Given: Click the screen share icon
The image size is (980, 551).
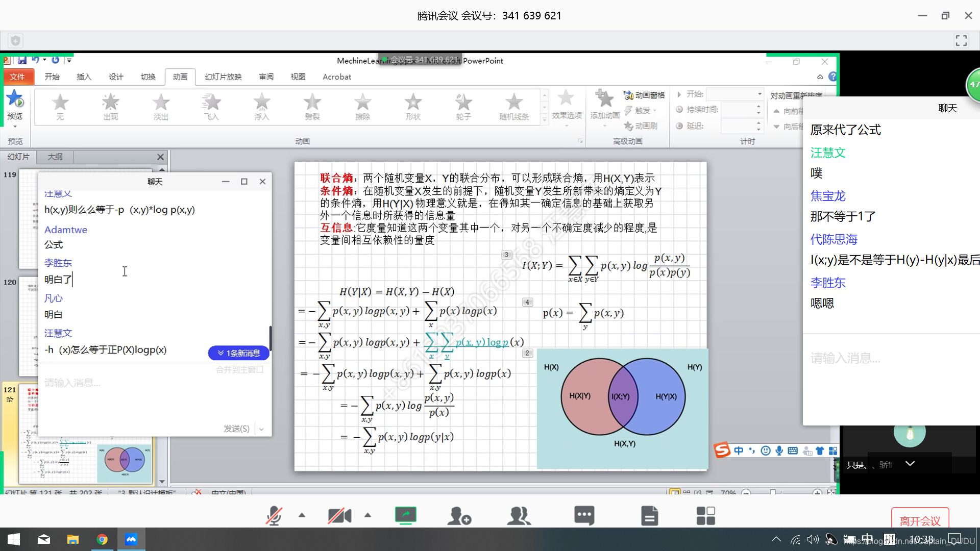Looking at the screenshot, I should coord(406,516).
